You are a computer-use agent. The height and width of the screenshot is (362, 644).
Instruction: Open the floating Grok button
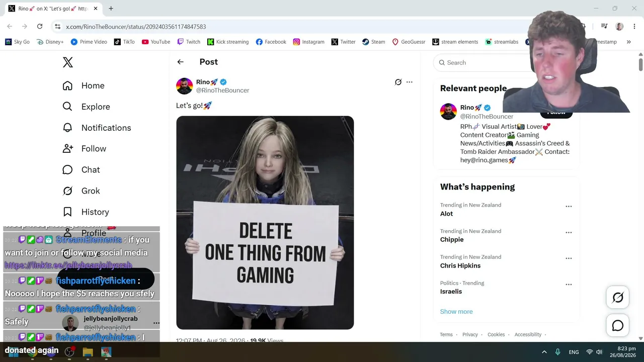[x=618, y=298]
